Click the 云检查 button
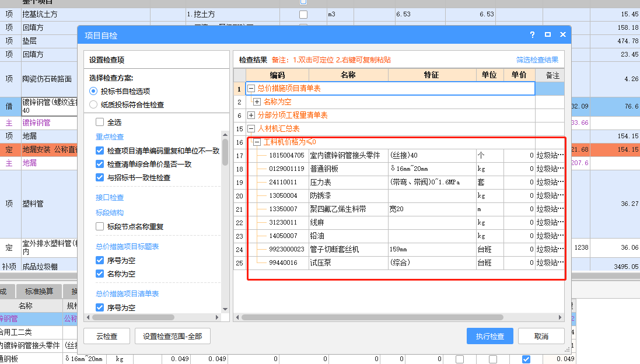Viewport: 640px width, 364px height. [106, 336]
